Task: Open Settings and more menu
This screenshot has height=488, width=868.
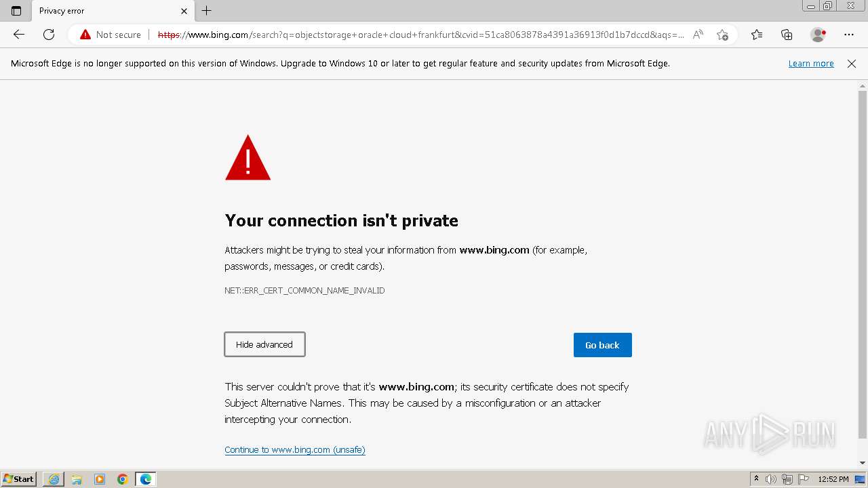Action: [x=849, y=35]
